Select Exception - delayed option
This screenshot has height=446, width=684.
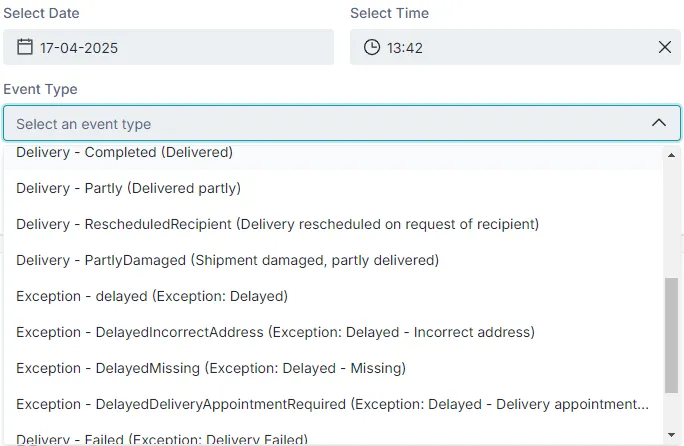(152, 296)
